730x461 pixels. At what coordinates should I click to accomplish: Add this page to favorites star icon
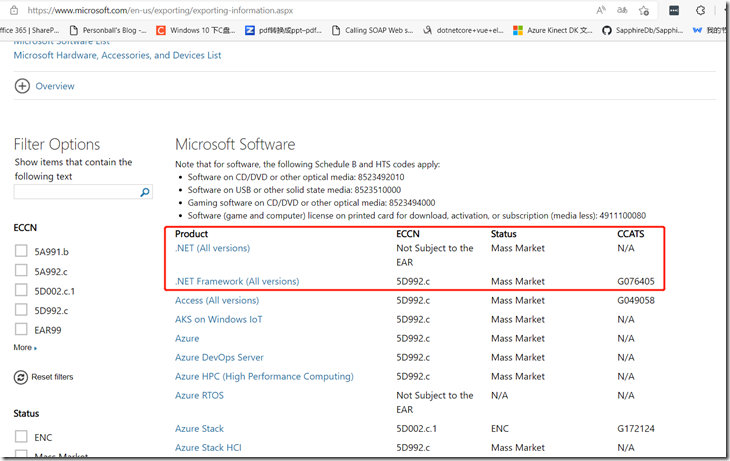[x=644, y=10]
